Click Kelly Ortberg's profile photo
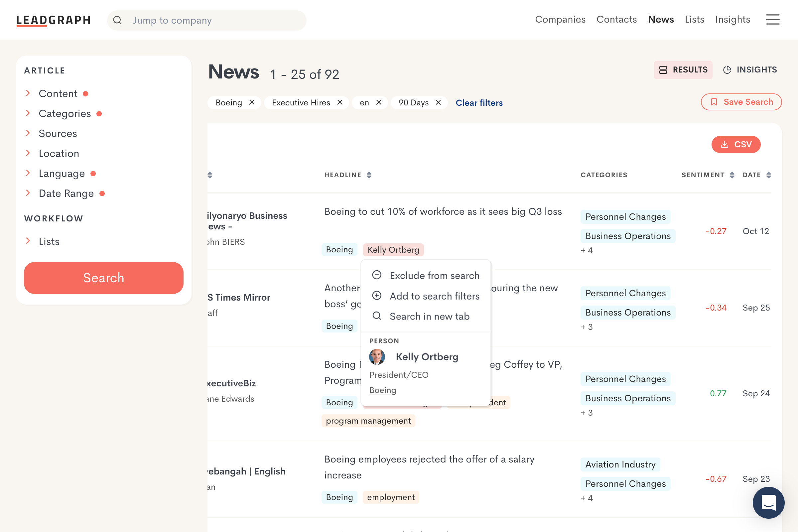Image resolution: width=798 pixels, height=532 pixels. 377,357
